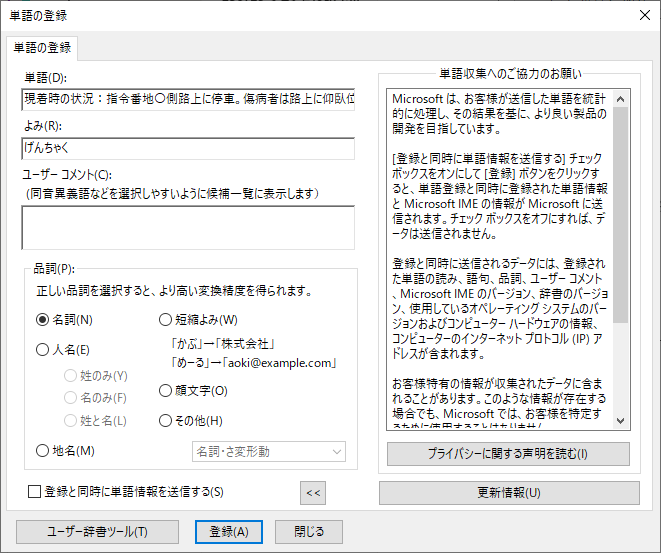Screen dimensions: 661x553
Task: Select the 名詞(N) radio button
Action: 43,320
